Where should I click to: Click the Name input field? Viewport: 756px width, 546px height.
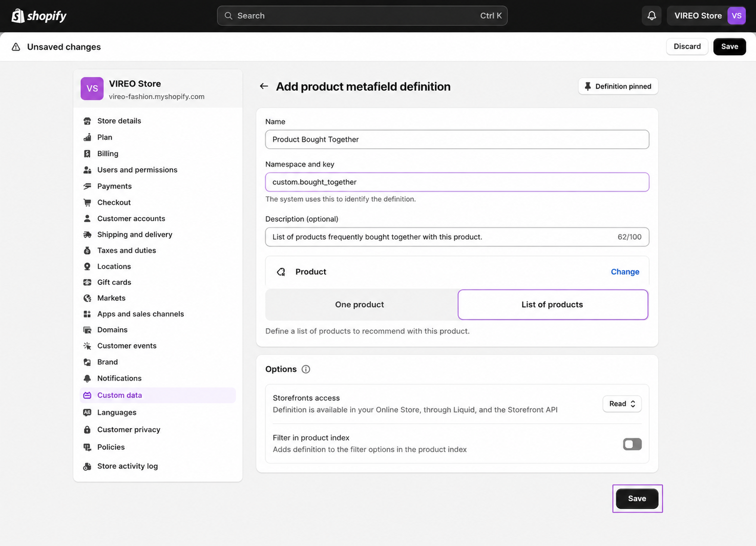coord(457,139)
